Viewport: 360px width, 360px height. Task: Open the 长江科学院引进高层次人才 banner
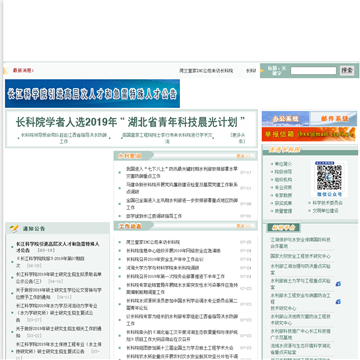pos(92,94)
